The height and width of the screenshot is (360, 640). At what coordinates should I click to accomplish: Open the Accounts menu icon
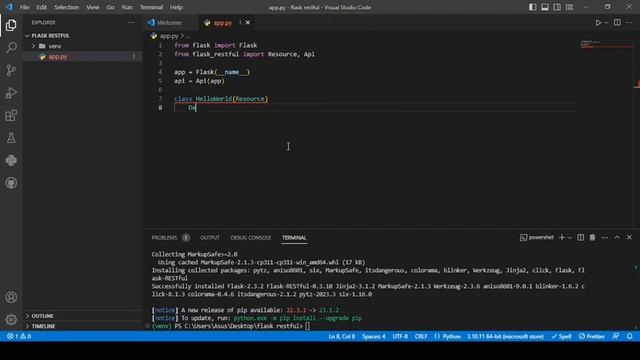tap(11, 297)
